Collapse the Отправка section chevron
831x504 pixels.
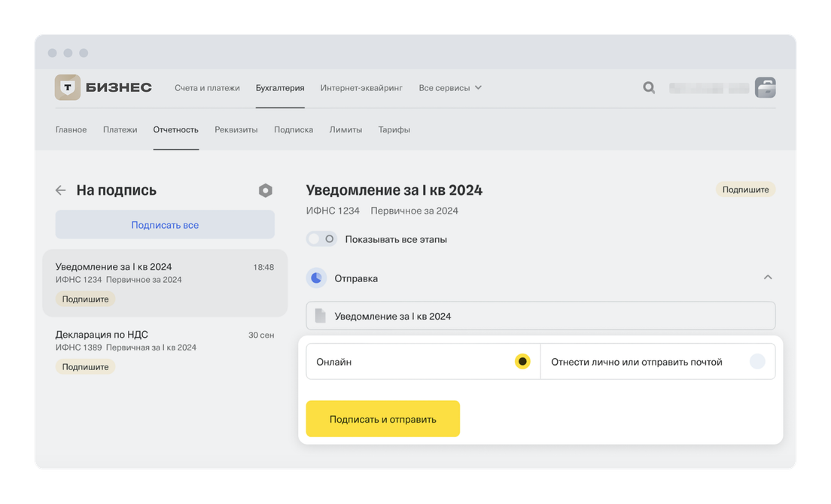768,278
